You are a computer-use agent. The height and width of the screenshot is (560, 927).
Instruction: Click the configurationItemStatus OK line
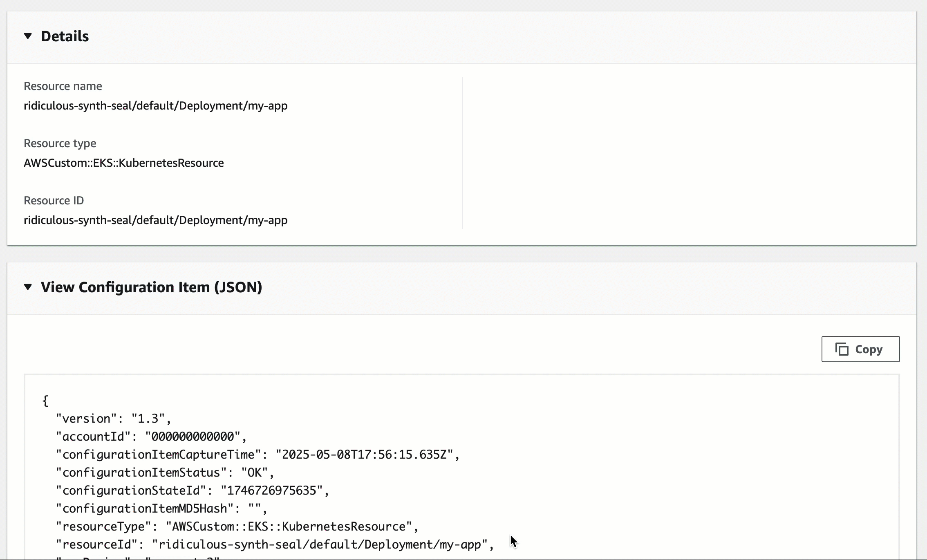click(165, 473)
